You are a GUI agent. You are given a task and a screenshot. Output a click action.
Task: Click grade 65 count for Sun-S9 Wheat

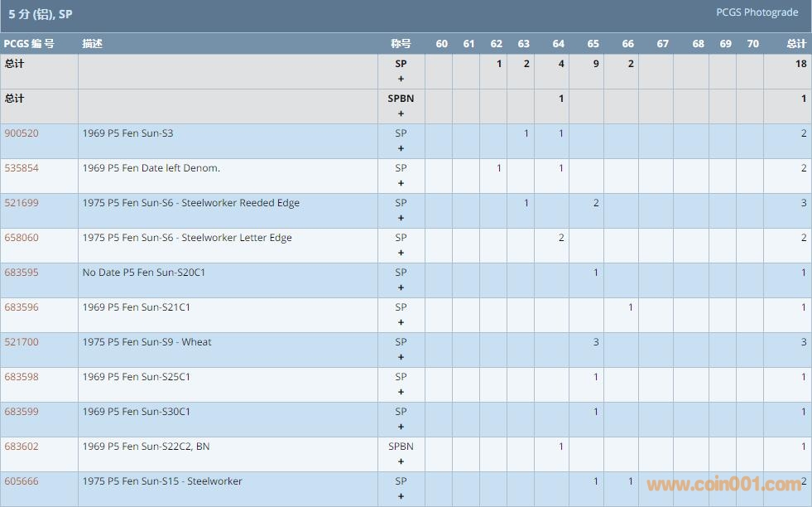point(595,342)
